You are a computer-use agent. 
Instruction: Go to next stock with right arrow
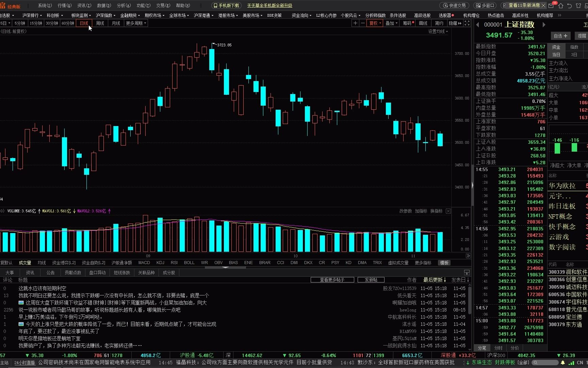tap(544, 25)
